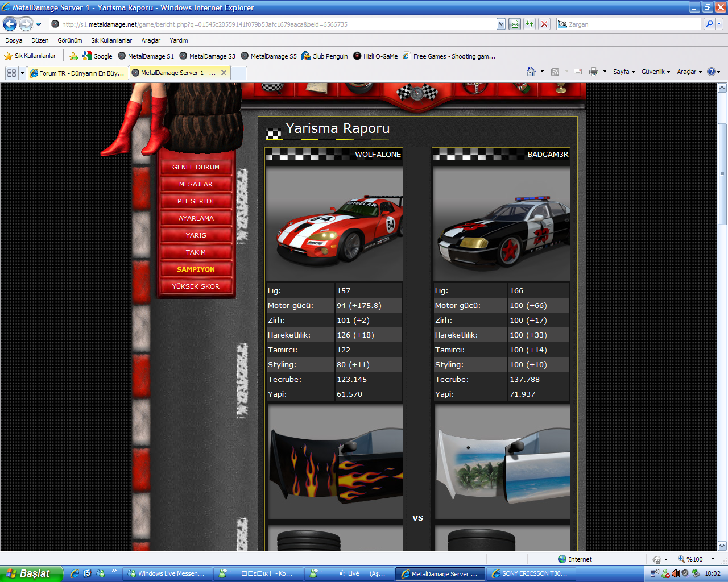The image size is (728, 582).
Task: Open the TAKIM page
Action: (196, 252)
